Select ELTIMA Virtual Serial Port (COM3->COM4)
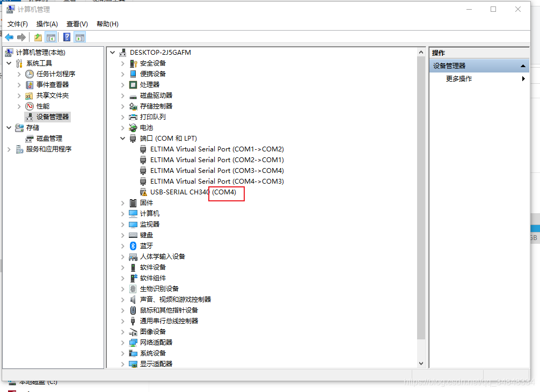The image size is (540, 392). tap(217, 171)
